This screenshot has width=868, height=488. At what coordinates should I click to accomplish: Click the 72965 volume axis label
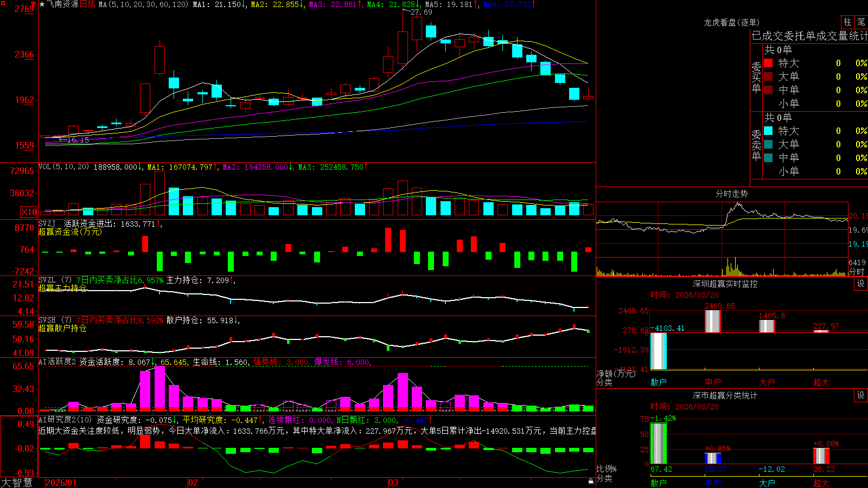coord(22,171)
